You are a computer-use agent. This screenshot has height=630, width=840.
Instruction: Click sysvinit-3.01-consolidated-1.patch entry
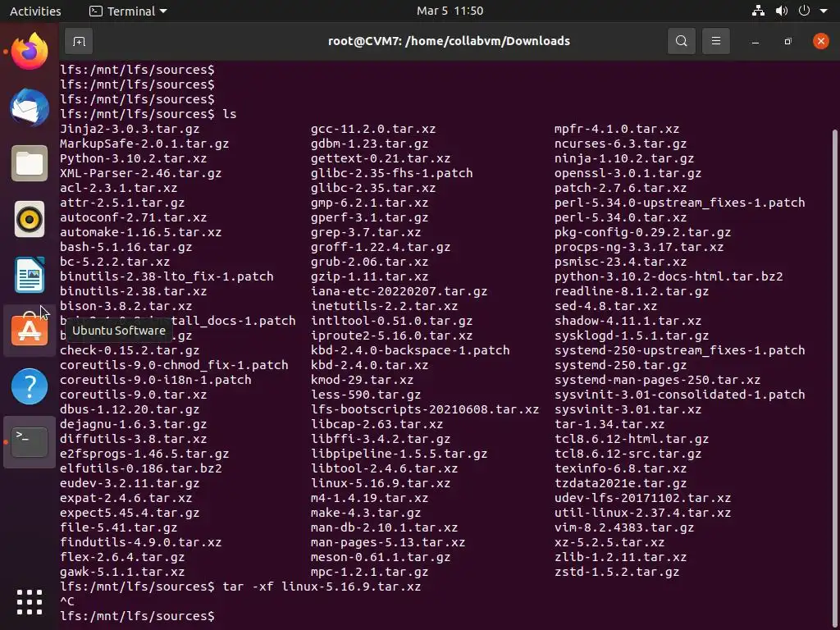[679, 395]
